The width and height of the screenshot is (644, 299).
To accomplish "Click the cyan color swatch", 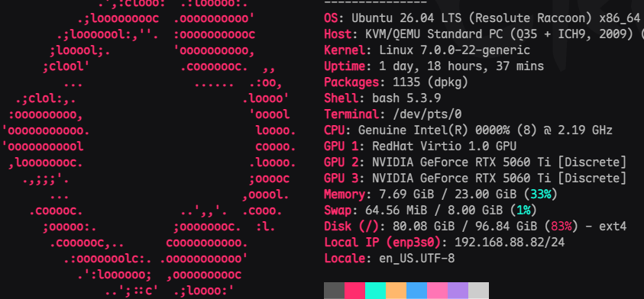I will pos(375,291).
